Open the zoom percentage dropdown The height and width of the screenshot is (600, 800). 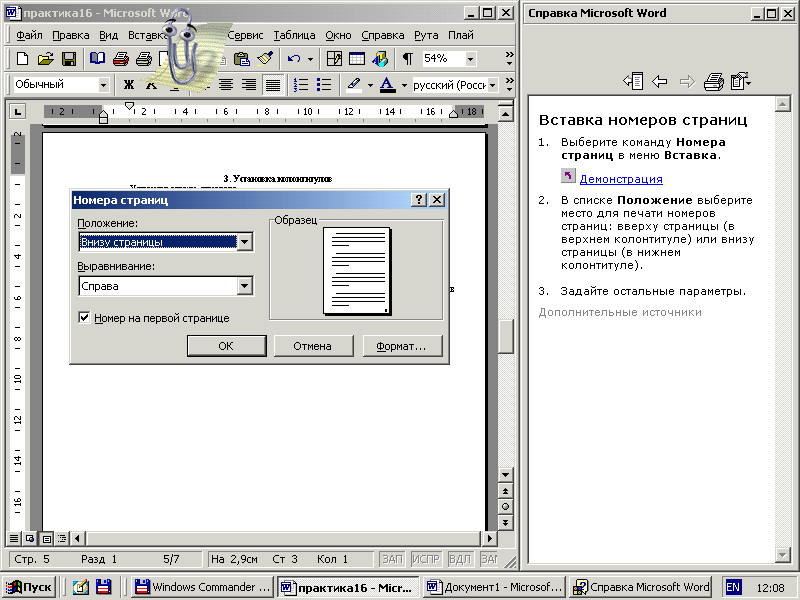tap(470, 59)
